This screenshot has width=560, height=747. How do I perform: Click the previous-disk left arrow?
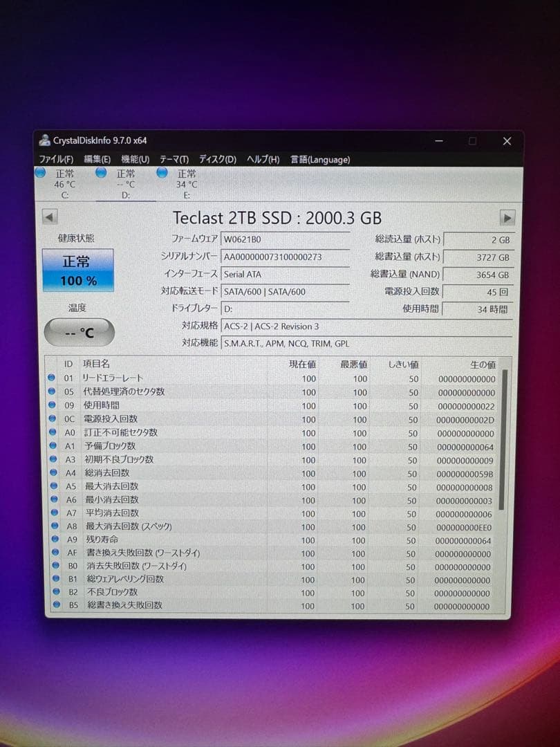48,217
